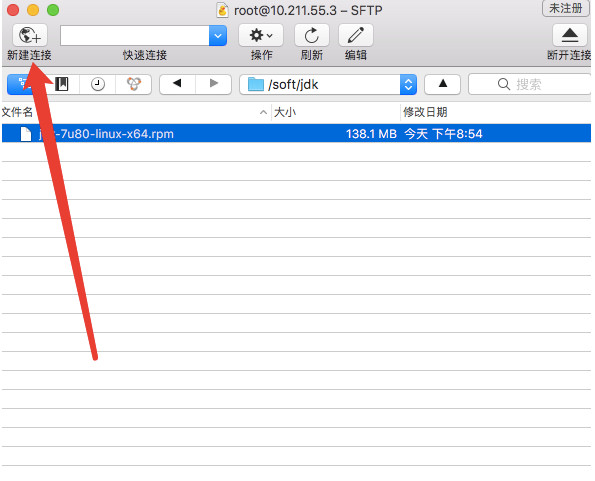The width and height of the screenshot is (595, 481).
Task: Disconnect using the eject icon
Action: [570, 35]
